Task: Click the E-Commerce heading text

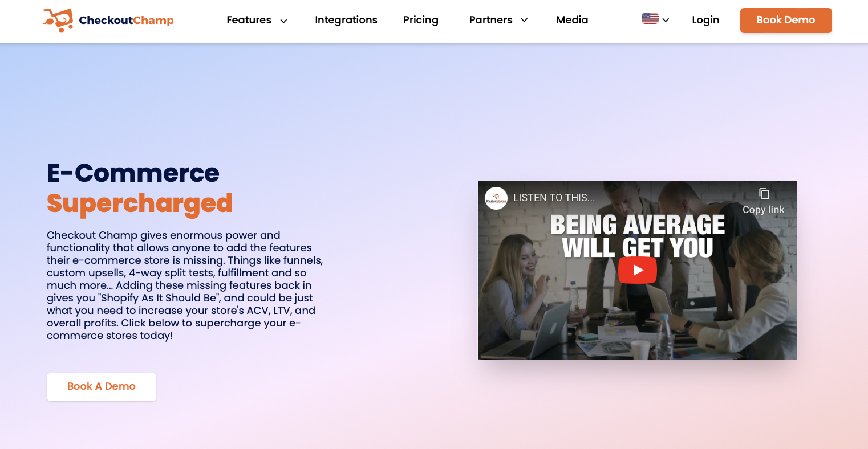Action: coord(133,173)
